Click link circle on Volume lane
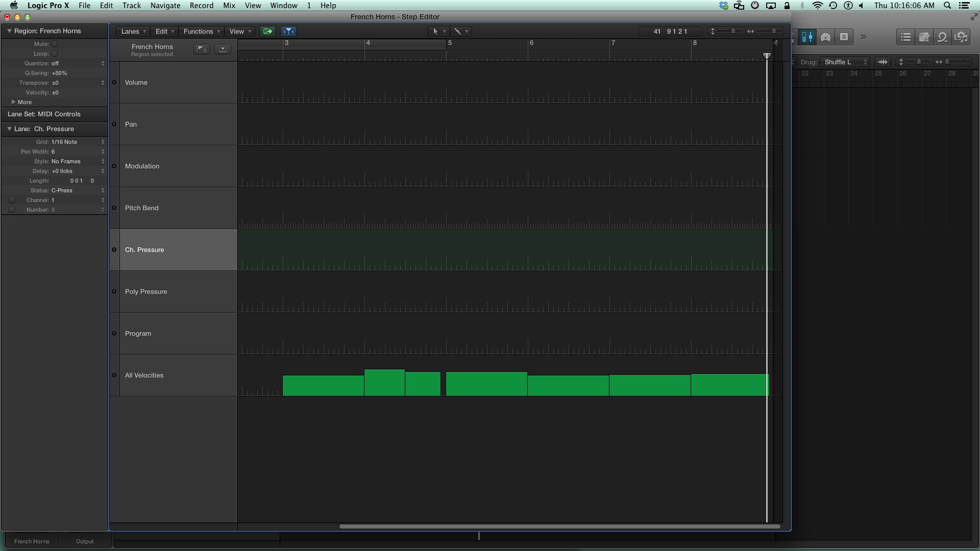Image resolution: width=980 pixels, height=551 pixels. pyautogui.click(x=114, y=83)
